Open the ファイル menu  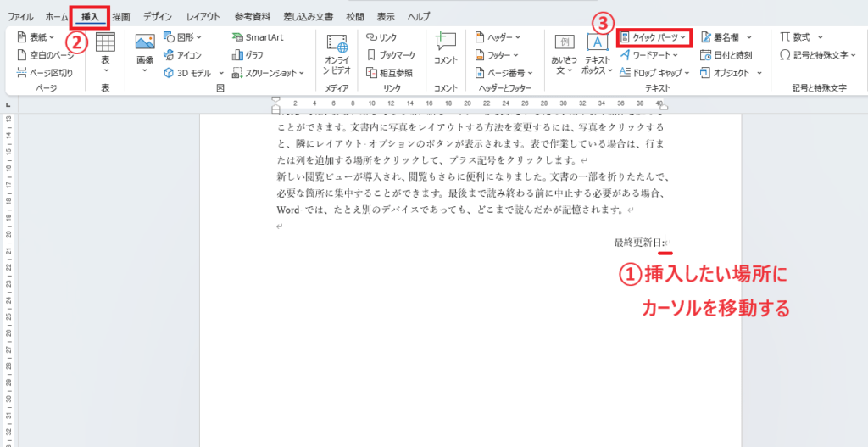(20, 16)
